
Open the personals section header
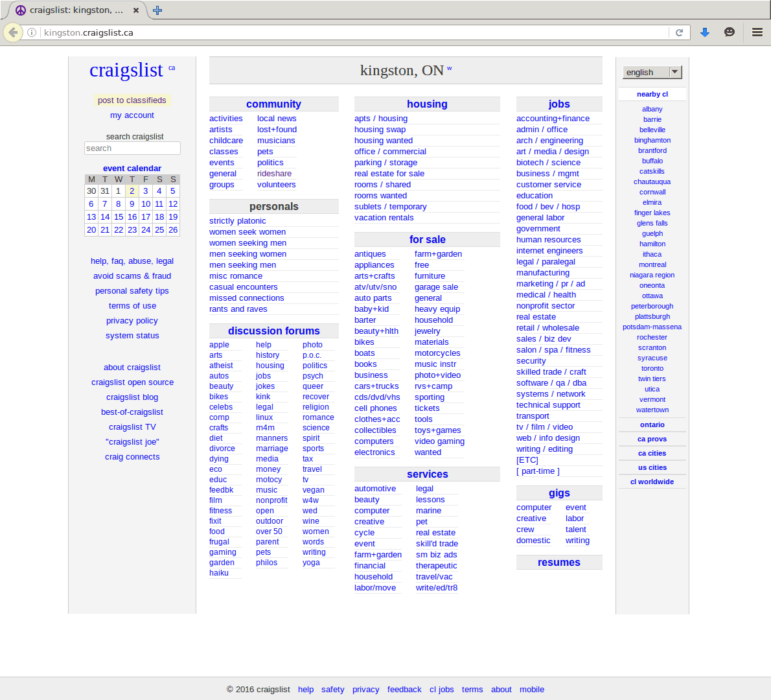(x=274, y=206)
